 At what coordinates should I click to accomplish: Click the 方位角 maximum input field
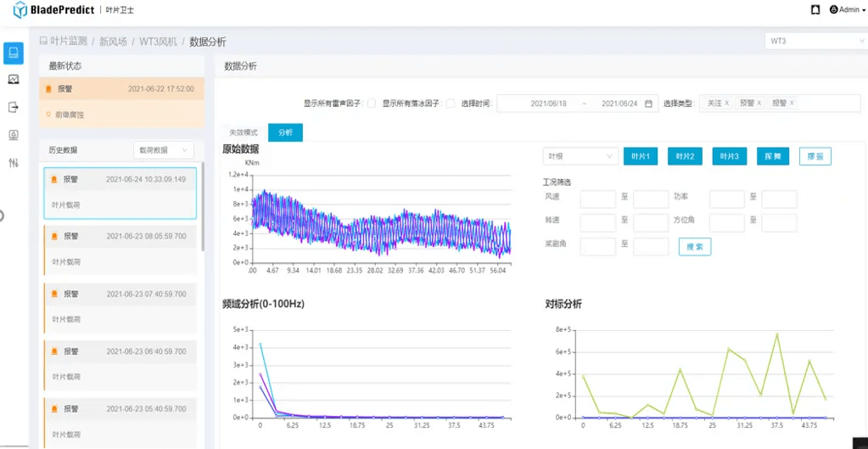tap(780, 223)
